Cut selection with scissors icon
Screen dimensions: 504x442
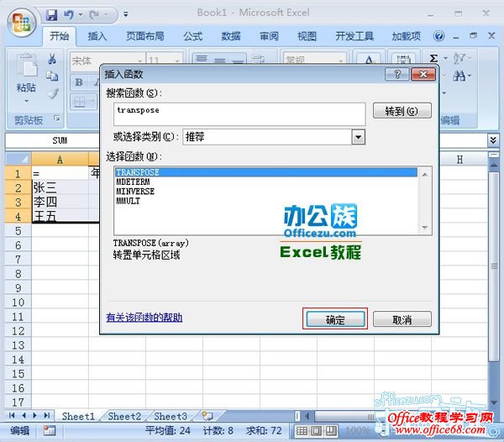pyautogui.click(x=52, y=59)
